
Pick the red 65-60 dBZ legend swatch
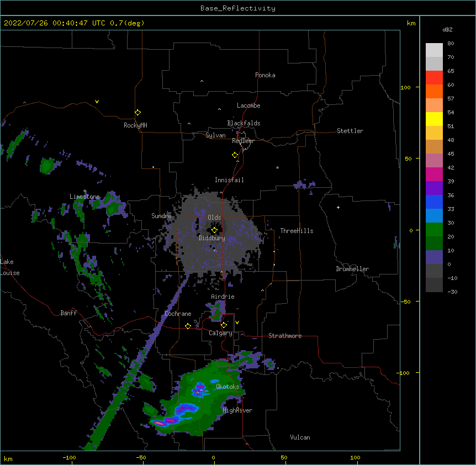point(434,77)
